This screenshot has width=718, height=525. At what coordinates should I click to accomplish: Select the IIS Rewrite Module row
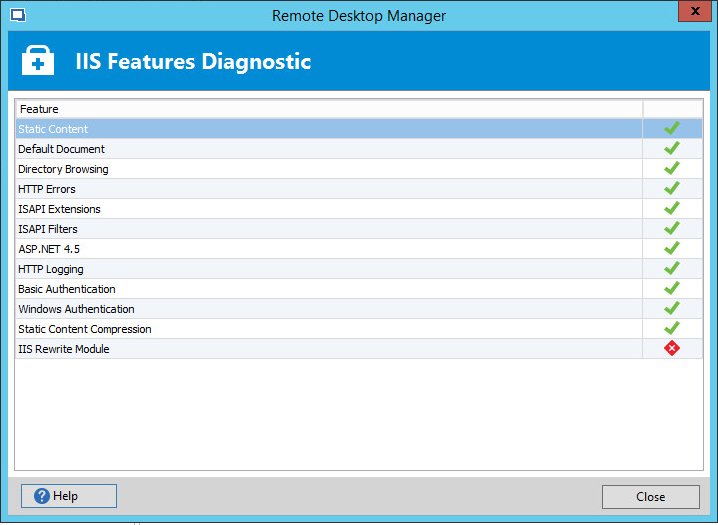(359, 349)
